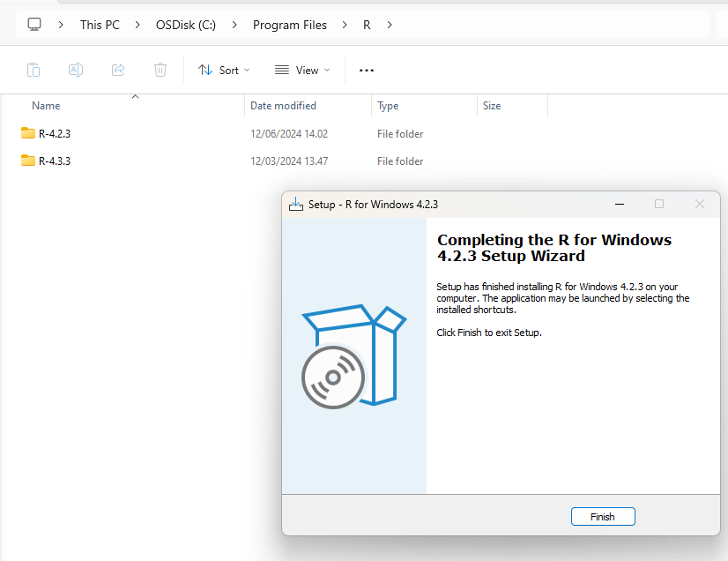728x561 pixels.
Task: Expand the chevron after R in path
Action: click(x=390, y=25)
